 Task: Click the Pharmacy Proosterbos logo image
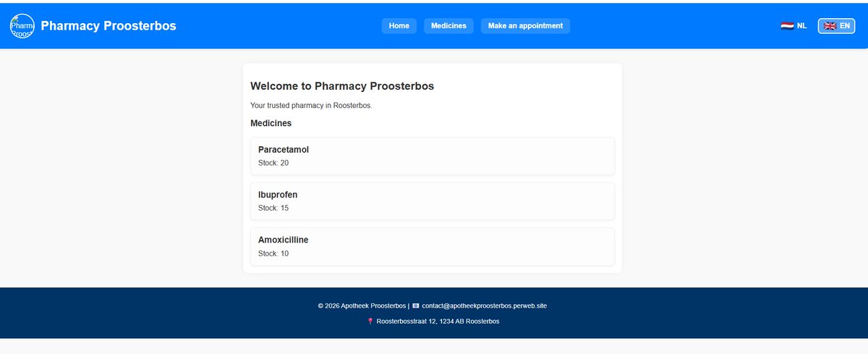(22, 26)
